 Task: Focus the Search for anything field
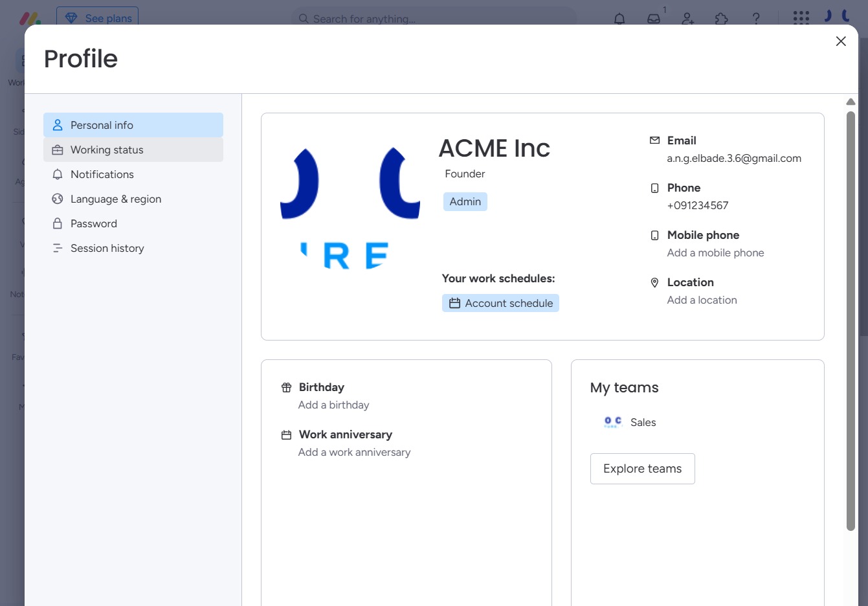click(x=434, y=18)
